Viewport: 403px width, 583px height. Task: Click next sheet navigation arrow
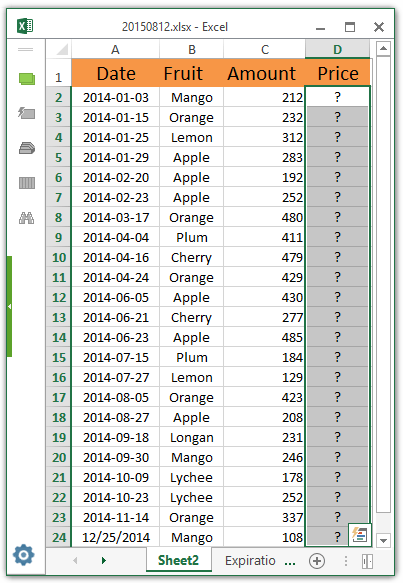point(104,560)
